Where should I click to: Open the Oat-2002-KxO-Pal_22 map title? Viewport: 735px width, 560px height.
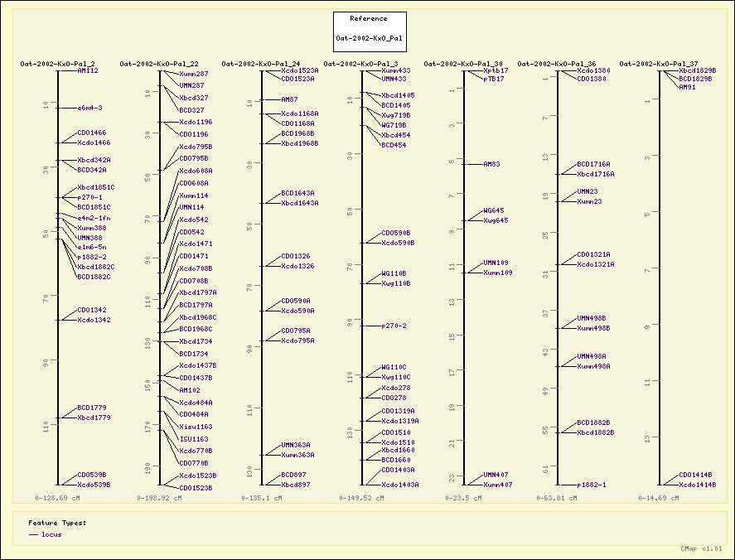(x=159, y=64)
